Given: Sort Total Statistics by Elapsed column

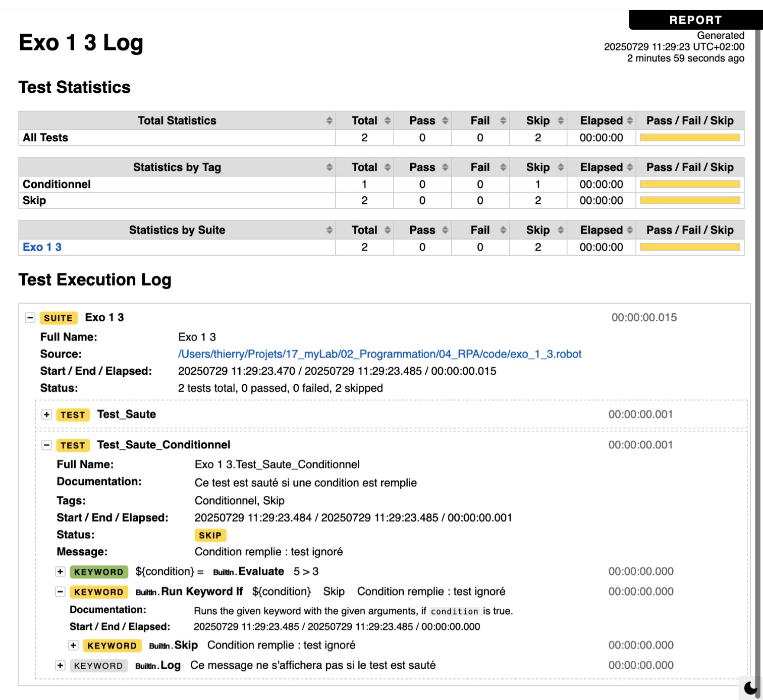Looking at the screenshot, I should (x=601, y=121).
